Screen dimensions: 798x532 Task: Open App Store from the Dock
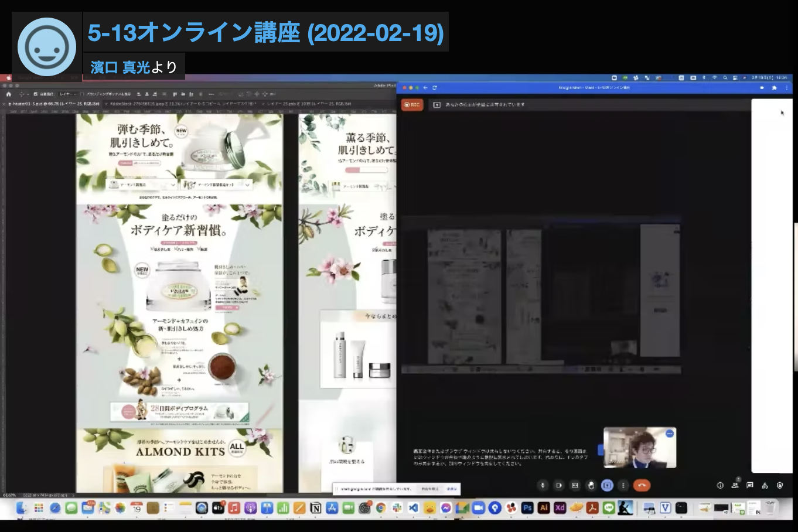tap(332, 508)
